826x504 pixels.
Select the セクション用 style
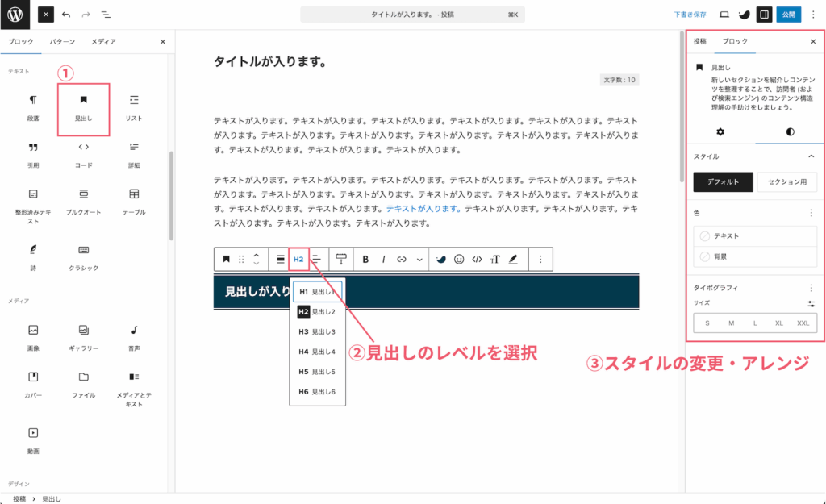pyautogui.click(x=787, y=181)
